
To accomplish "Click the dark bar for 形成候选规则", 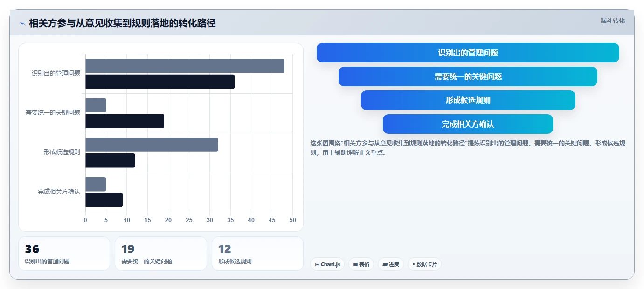I will [x=110, y=161].
